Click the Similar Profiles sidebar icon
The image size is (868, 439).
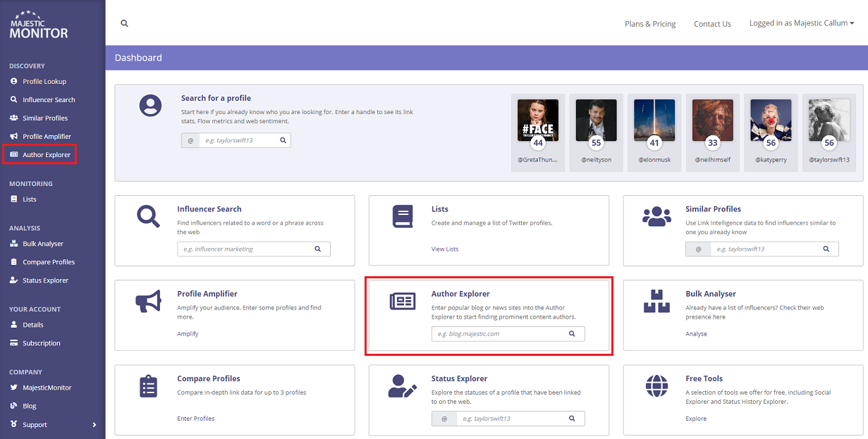[x=14, y=118]
